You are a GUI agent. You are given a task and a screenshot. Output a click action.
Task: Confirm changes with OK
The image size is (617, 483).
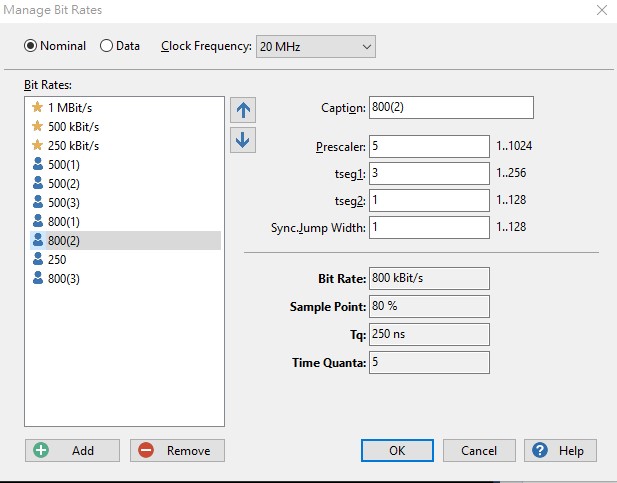coord(397,450)
